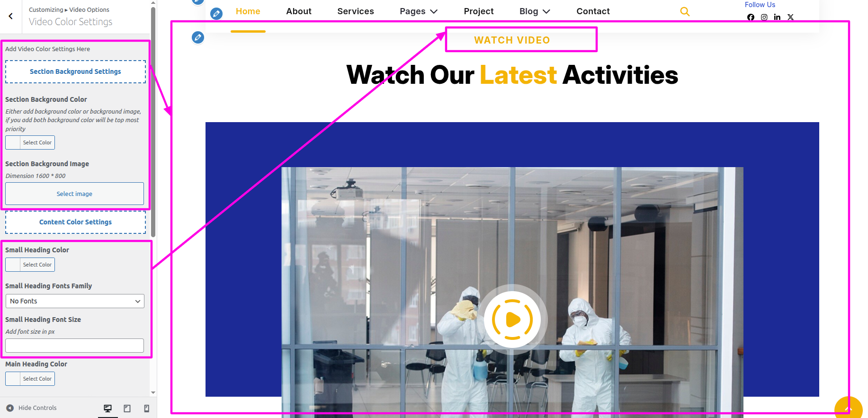Switch to mobile preview mode

(147, 408)
